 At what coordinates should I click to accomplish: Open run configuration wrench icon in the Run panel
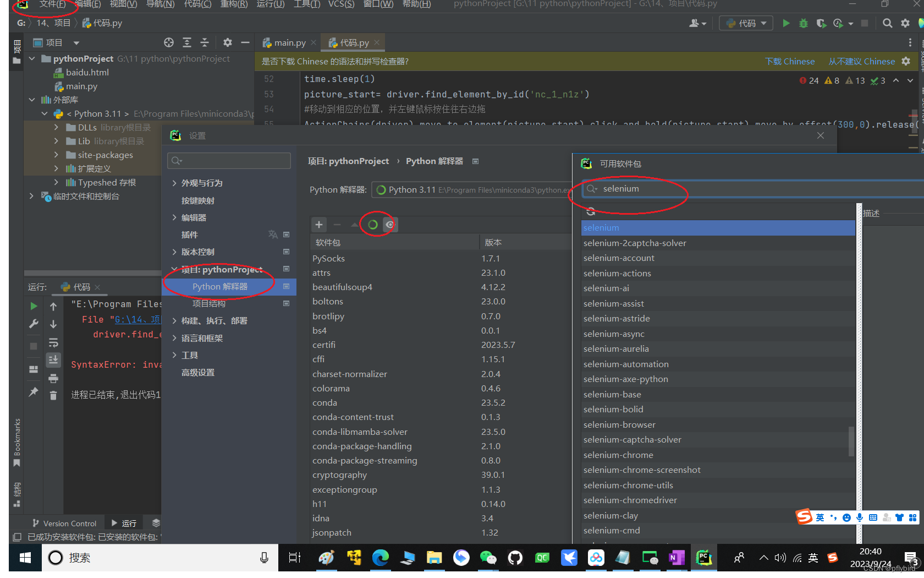point(34,324)
